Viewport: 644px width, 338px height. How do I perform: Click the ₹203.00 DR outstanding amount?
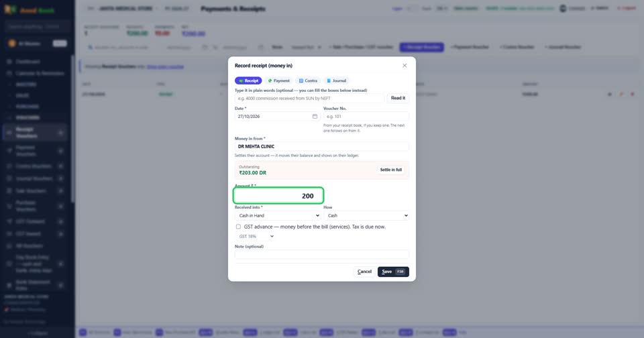point(253,173)
